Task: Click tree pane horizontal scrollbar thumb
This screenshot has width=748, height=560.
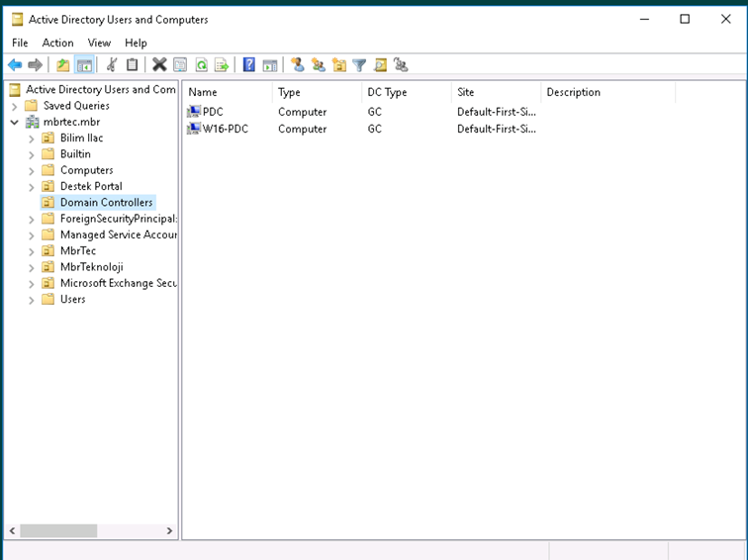Action: 58,531
